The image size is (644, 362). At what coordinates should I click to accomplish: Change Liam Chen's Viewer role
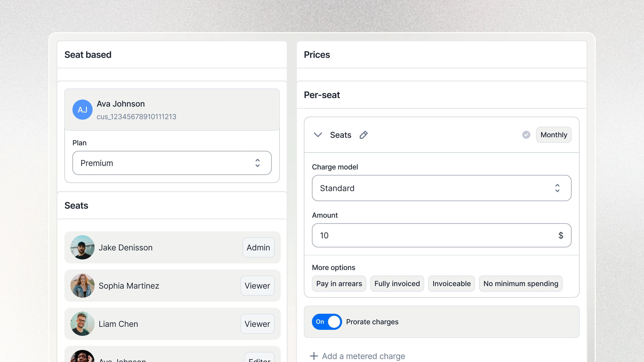(x=257, y=324)
